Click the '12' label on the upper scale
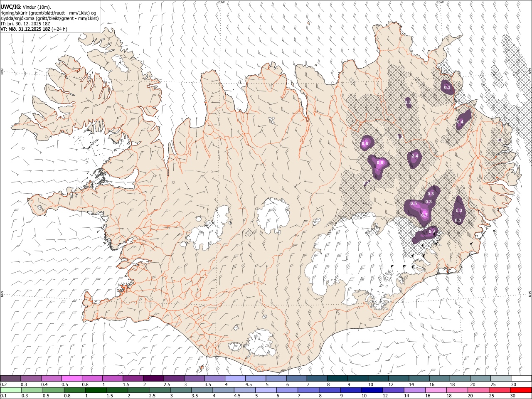532x399 pixels. click(391, 384)
